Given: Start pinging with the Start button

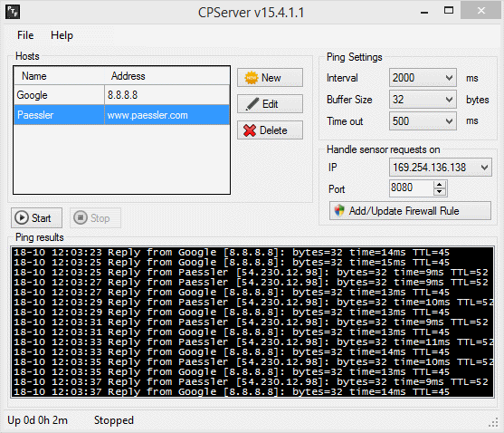Looking at the screenshot, I should [x=36, y=218].
